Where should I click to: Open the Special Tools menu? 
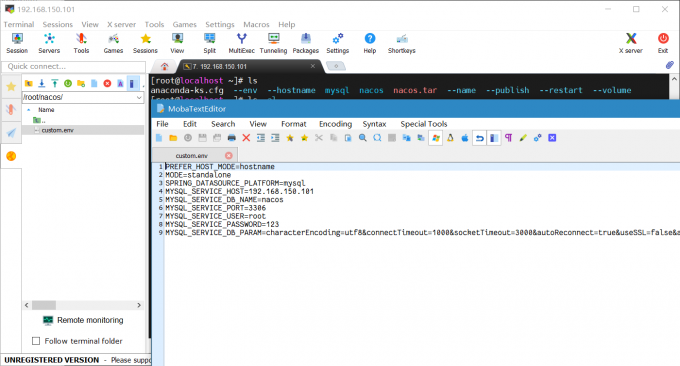coord(424,124)
